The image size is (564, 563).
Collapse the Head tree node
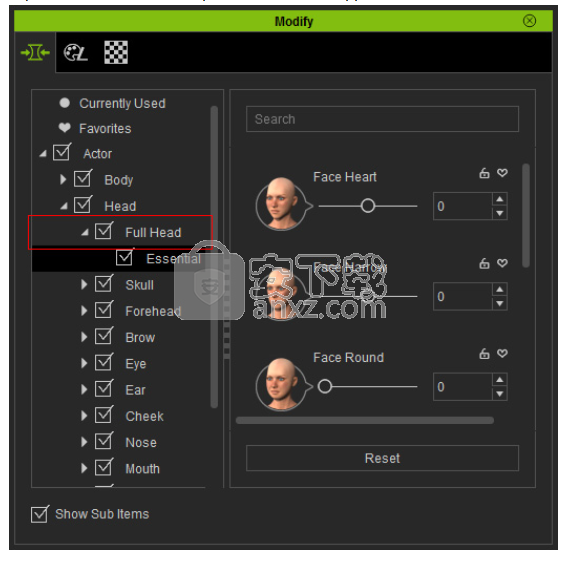(x=64, y=206)
